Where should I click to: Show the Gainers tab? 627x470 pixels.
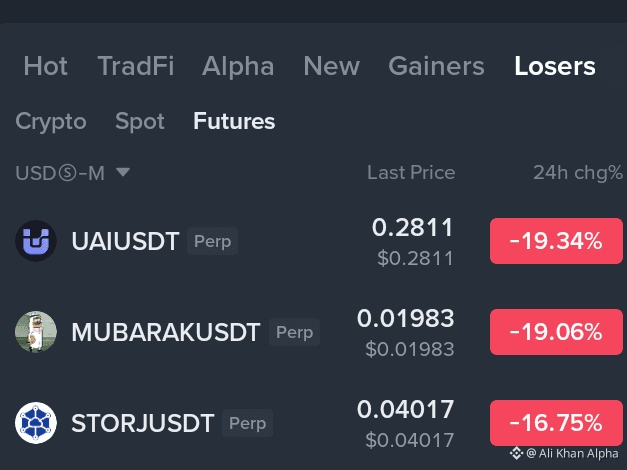436,66
